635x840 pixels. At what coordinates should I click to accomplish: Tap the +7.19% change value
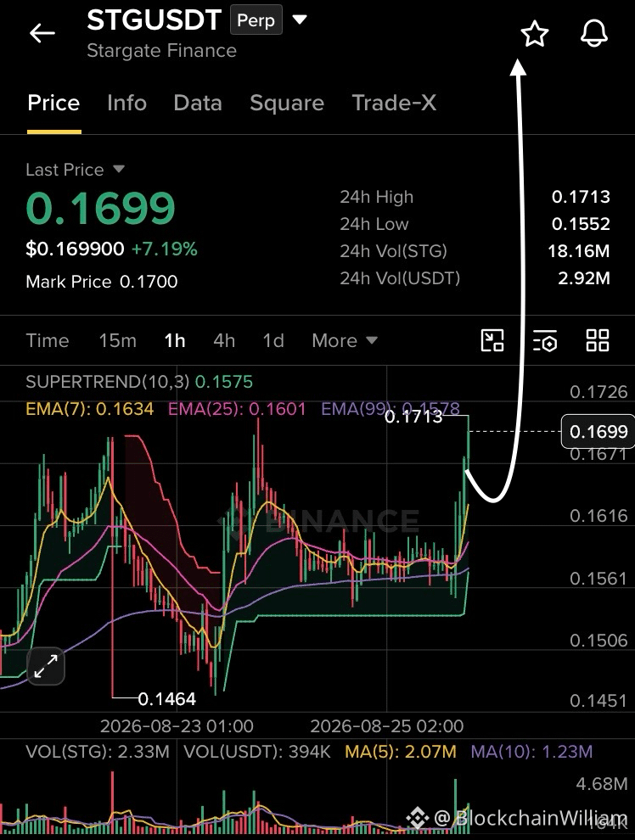[165, 249]
